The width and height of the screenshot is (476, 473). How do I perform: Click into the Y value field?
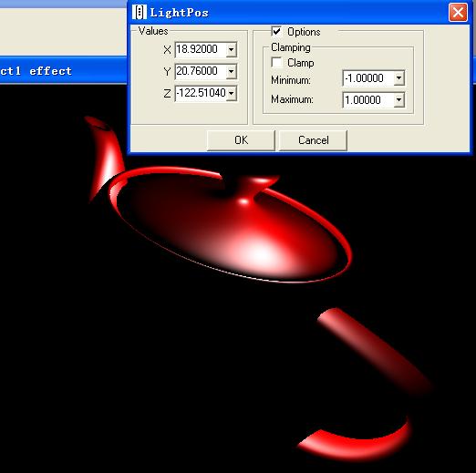(x=201, y=71)
